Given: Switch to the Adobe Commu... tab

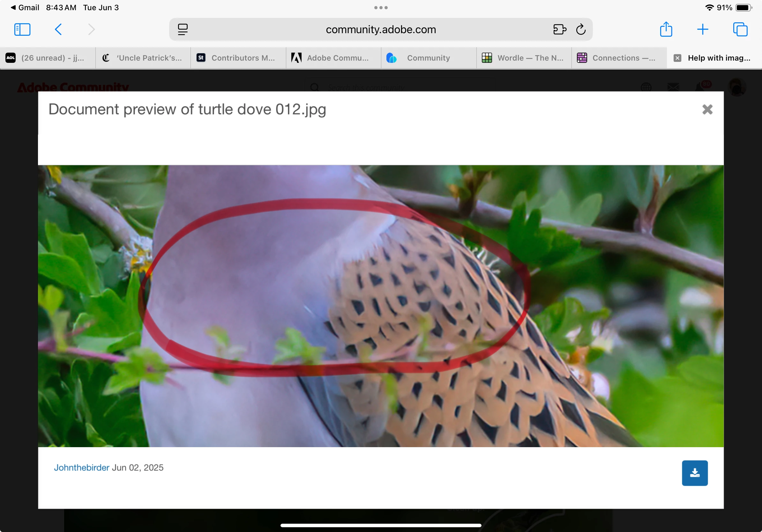Looking at the screenshot, I should (x=333, y=58).
